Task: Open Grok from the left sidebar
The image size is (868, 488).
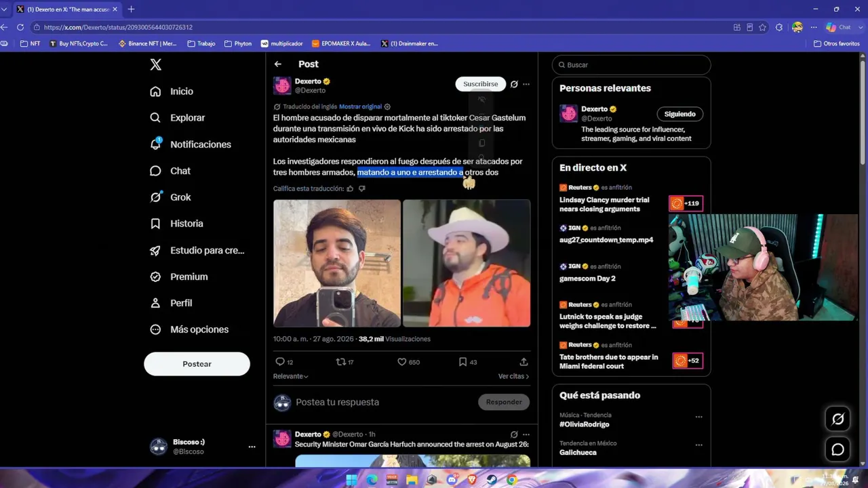Action: 171,197
